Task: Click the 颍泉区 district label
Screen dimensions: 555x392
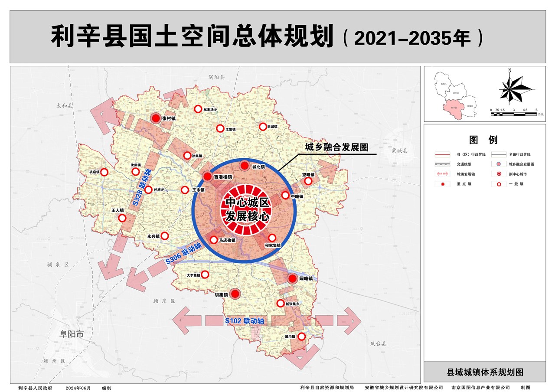Action: tap(58, 264)
